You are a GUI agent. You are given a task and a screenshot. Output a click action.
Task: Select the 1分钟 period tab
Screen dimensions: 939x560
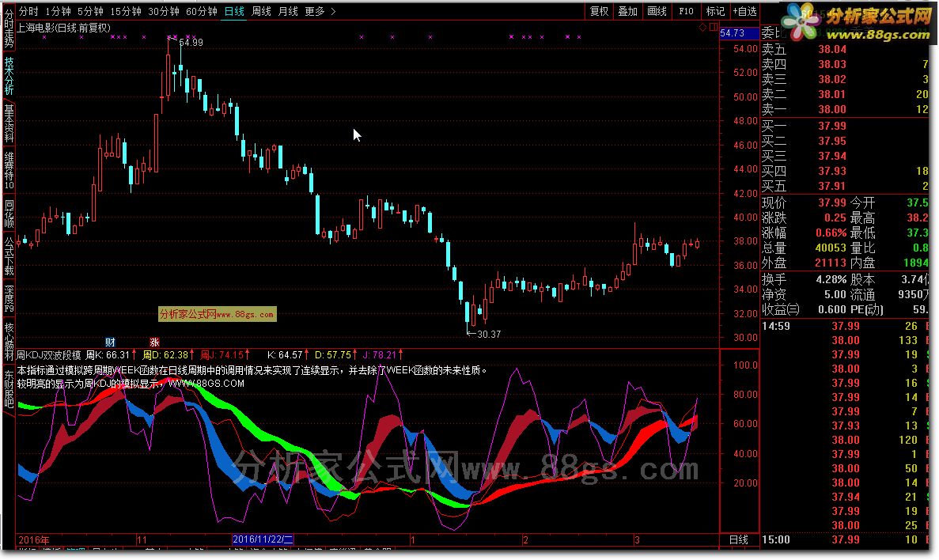click(58, 11)
